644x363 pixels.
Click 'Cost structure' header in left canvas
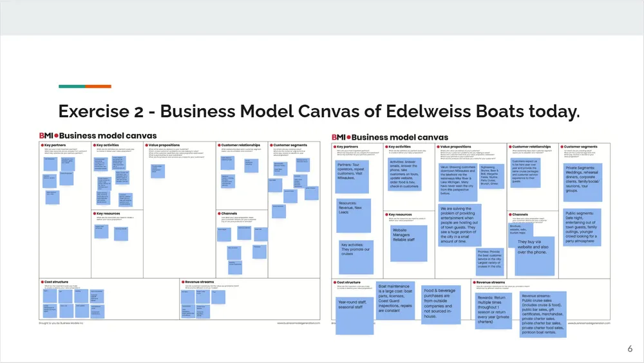tap(56, 282)
